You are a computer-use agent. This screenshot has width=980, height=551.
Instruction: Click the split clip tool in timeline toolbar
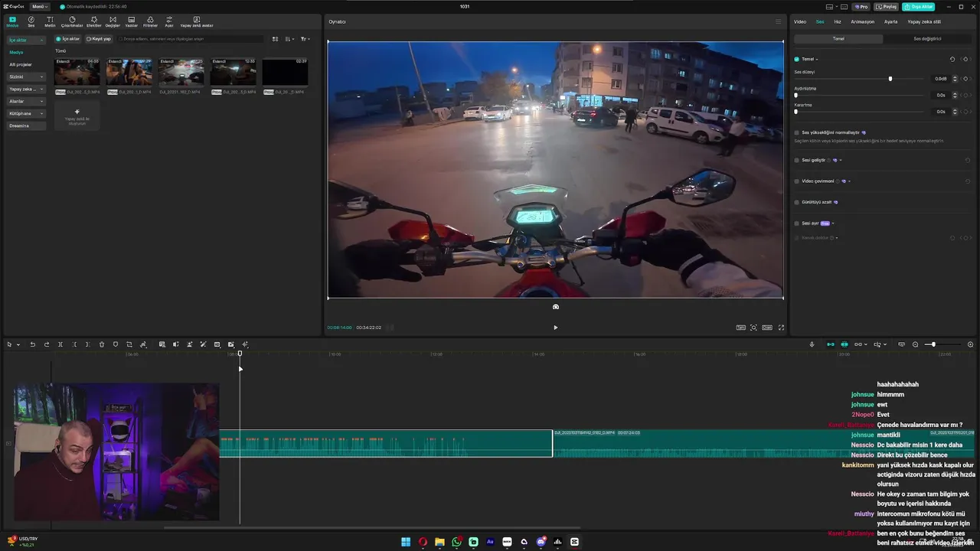coord(60,344)
